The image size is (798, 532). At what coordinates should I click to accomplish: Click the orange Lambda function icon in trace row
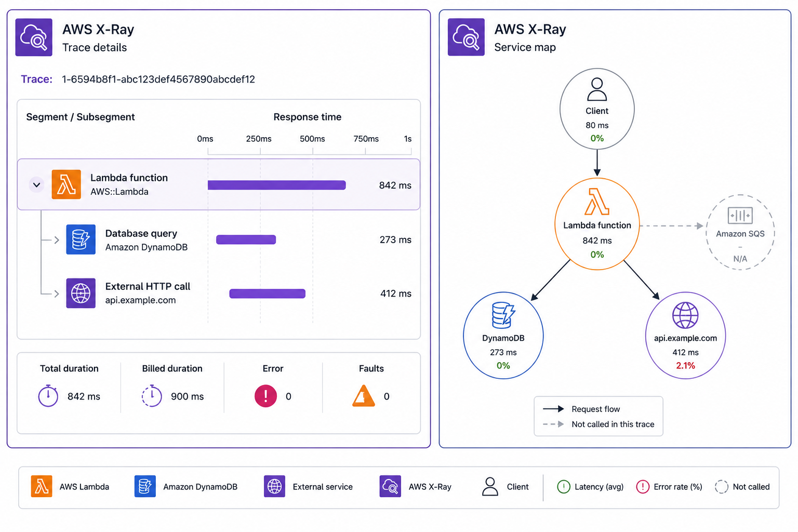click(66, 184)
